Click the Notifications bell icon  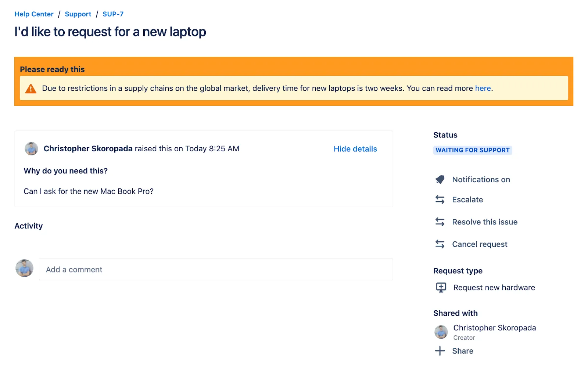pos(440,179)
